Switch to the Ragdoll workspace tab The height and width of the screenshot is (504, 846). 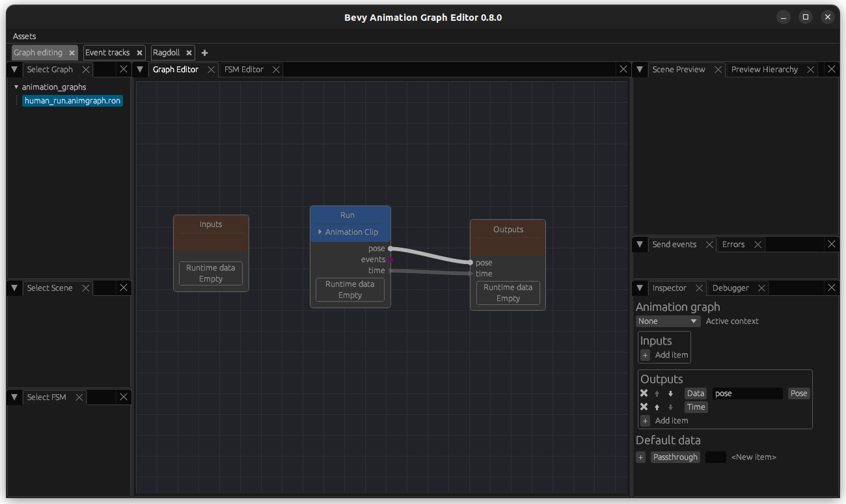167,53
